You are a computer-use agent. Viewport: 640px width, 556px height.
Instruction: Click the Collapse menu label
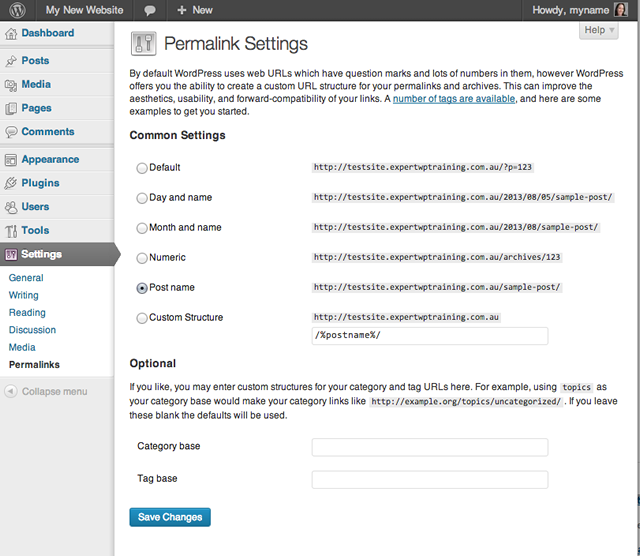(55, 392)
